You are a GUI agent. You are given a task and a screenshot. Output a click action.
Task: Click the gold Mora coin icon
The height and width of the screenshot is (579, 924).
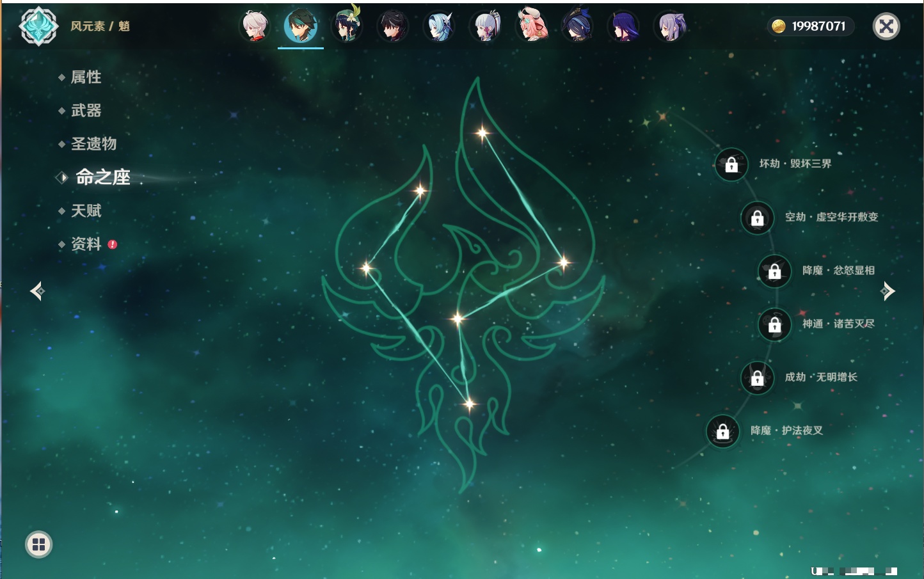779,26
